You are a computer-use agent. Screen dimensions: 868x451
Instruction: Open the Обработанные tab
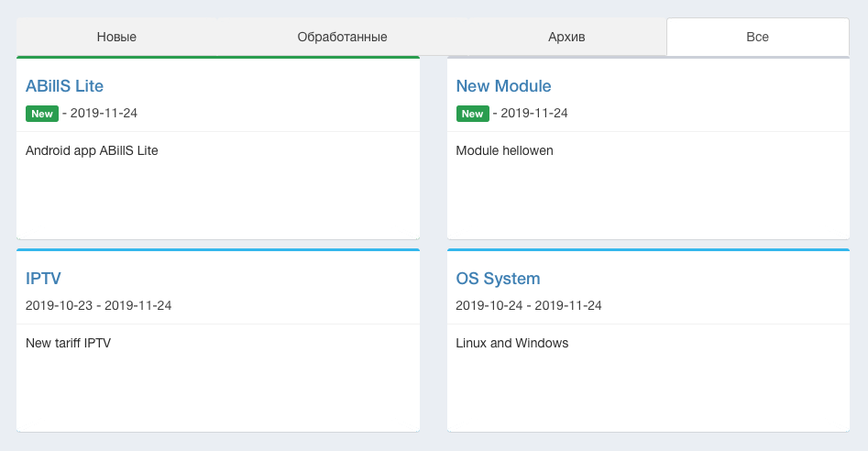coord(342,37)
